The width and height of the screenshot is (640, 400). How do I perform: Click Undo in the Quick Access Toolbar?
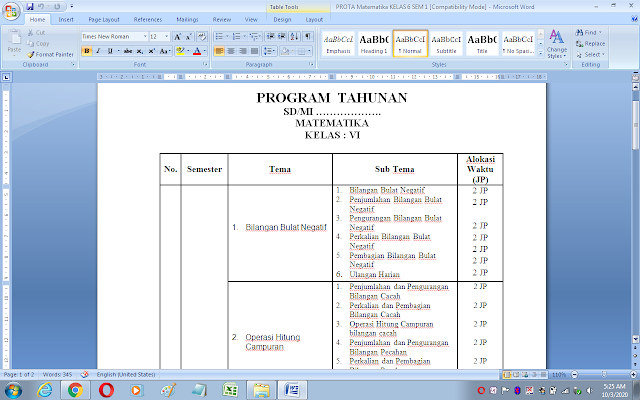pyautogui.click(x=41, y=7)
